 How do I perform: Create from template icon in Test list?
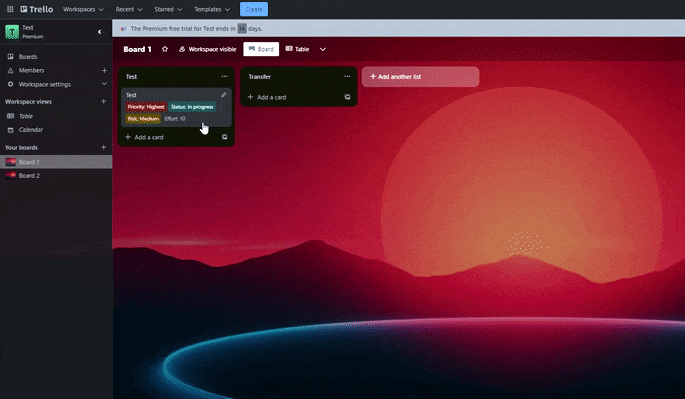[x=225, y=137]
